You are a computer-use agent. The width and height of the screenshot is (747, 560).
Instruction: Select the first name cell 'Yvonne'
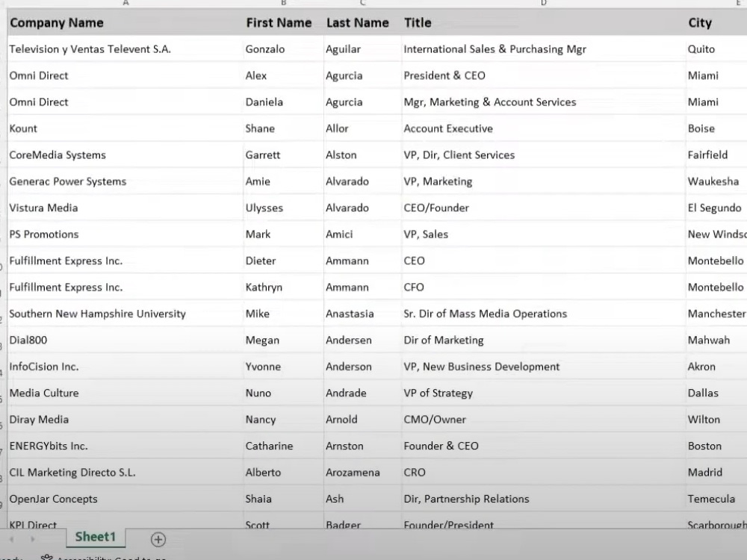click(x=283, y=367)
